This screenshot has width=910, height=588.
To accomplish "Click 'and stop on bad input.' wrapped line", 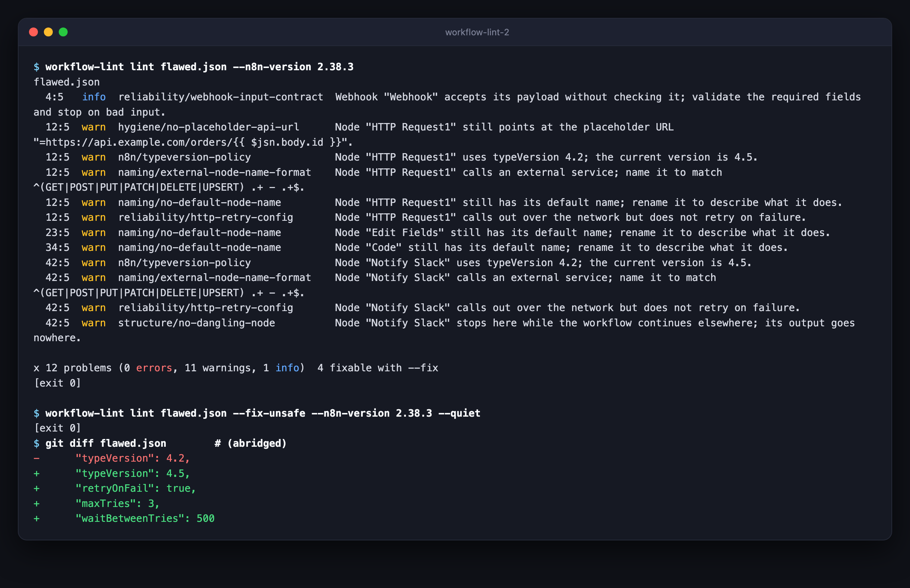I will 99,112.
